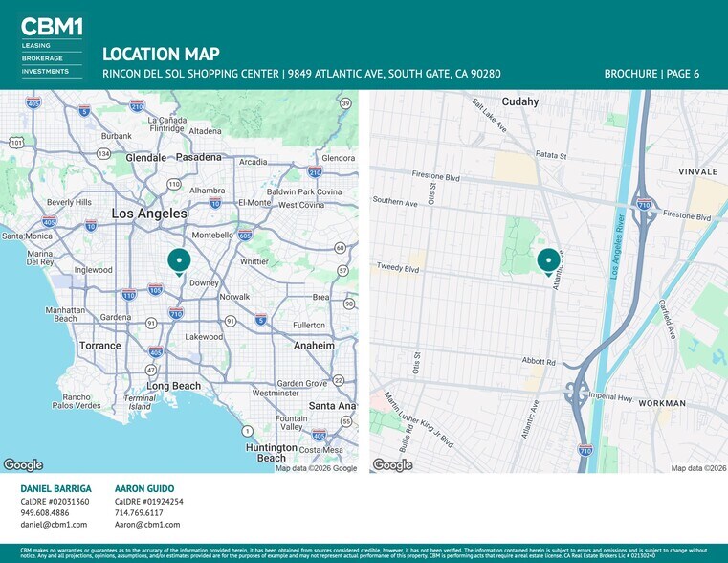Click the Los Angeles River label
The width and height of the screenshot is (728, 563).
[618, 246]
